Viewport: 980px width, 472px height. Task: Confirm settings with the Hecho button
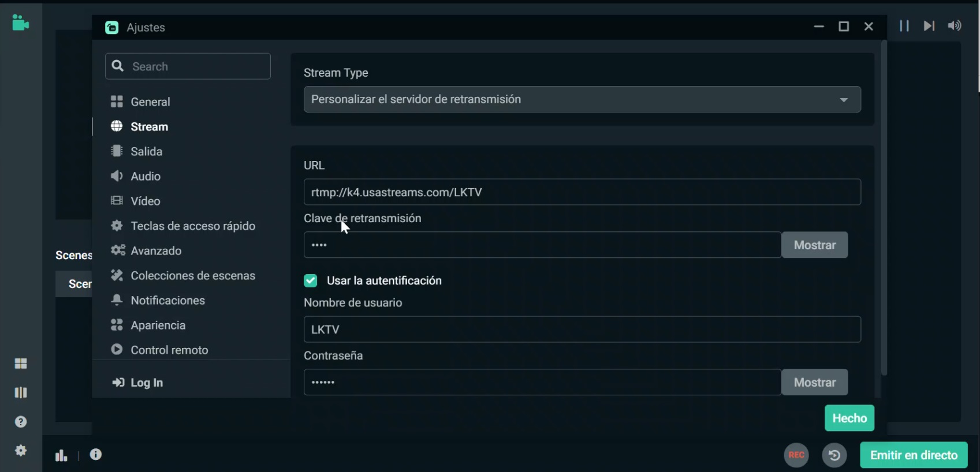[x=849, y=418]
